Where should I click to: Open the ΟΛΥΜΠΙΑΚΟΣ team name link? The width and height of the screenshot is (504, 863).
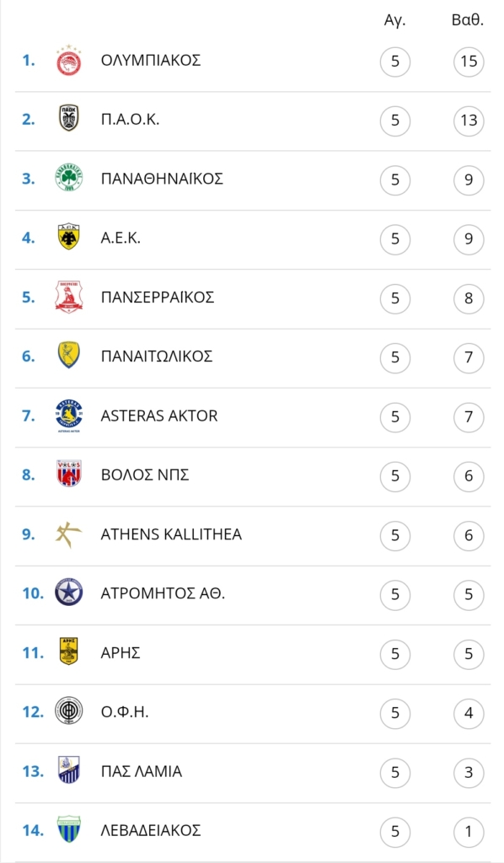[151, 61]
